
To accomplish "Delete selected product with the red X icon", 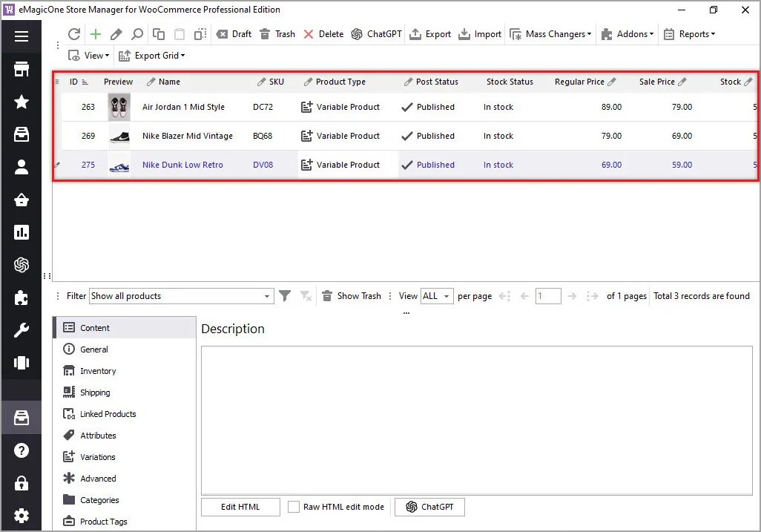I will pos(309,34).
